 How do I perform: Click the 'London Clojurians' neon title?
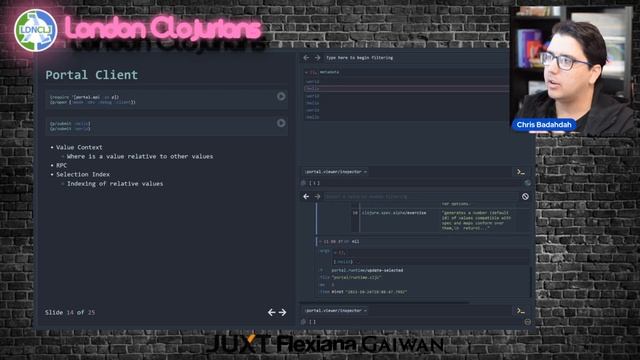[x=163, y=29]
